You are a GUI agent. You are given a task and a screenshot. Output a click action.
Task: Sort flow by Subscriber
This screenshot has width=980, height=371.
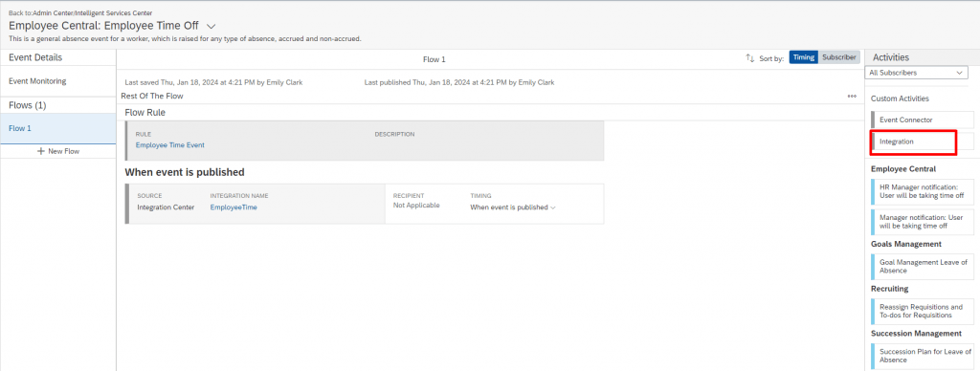pos(839,56)
